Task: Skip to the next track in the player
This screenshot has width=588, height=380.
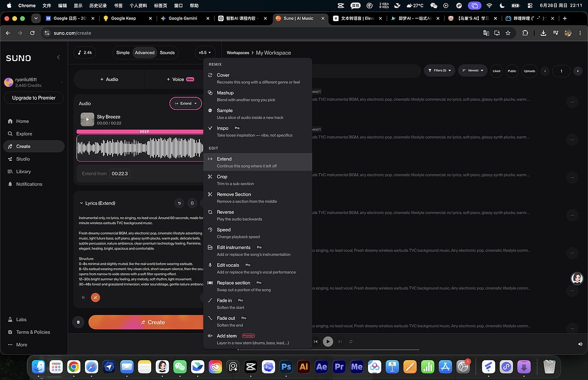Action: 340,341
